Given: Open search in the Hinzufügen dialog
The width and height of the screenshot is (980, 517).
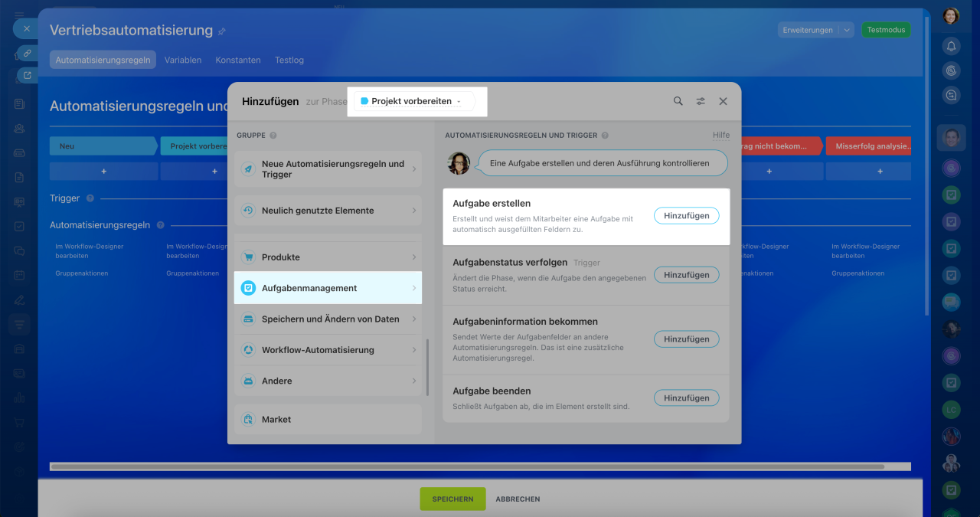Looking at the screenshot, I should [678, 101].
